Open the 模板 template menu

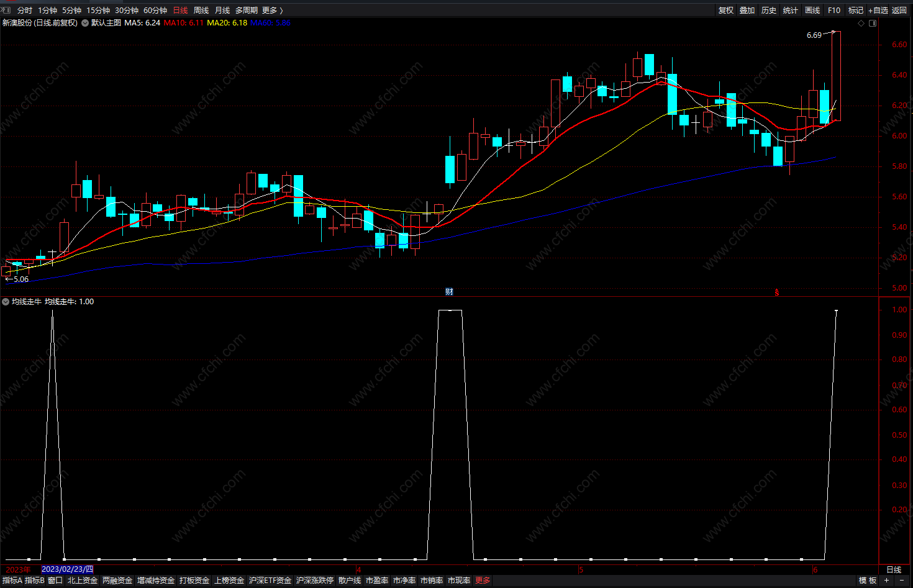click(x=868, y=581)
